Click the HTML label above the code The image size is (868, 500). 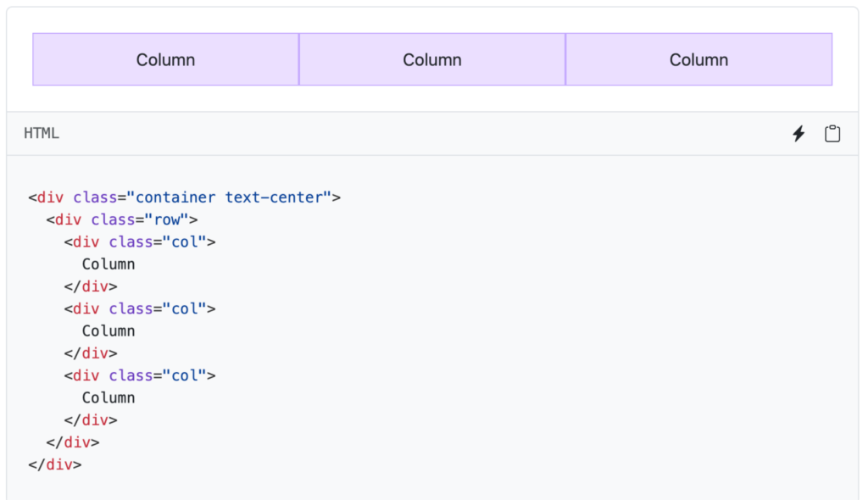[42, 134]
